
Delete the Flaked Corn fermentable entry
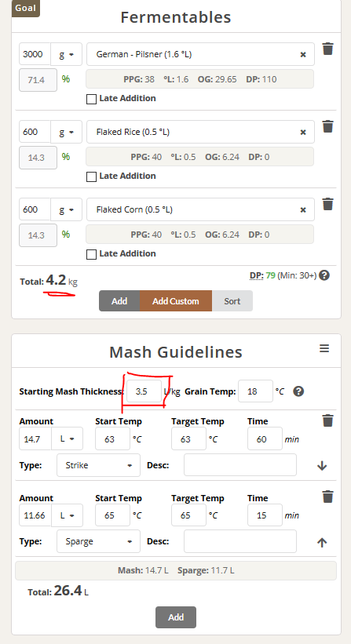pos(327,204)
